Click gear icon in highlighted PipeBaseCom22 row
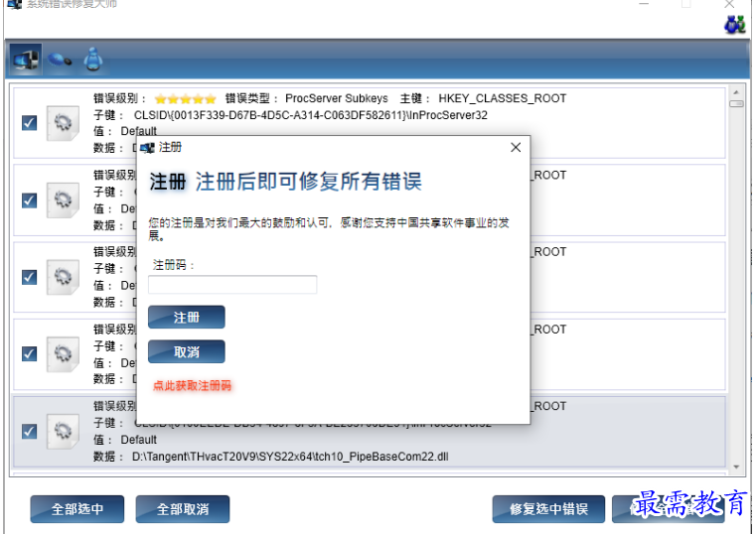Screen dimensions: 756x534 point(63,431)
